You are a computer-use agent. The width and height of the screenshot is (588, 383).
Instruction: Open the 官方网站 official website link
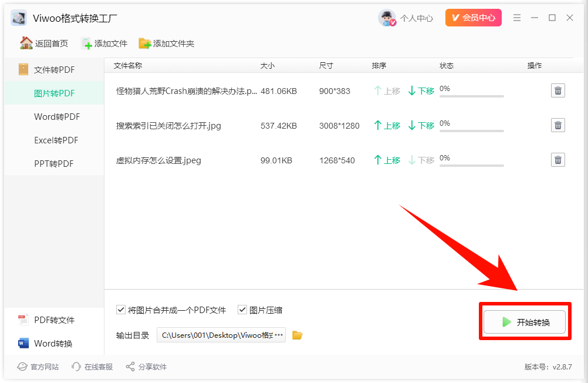click(38, 367)
